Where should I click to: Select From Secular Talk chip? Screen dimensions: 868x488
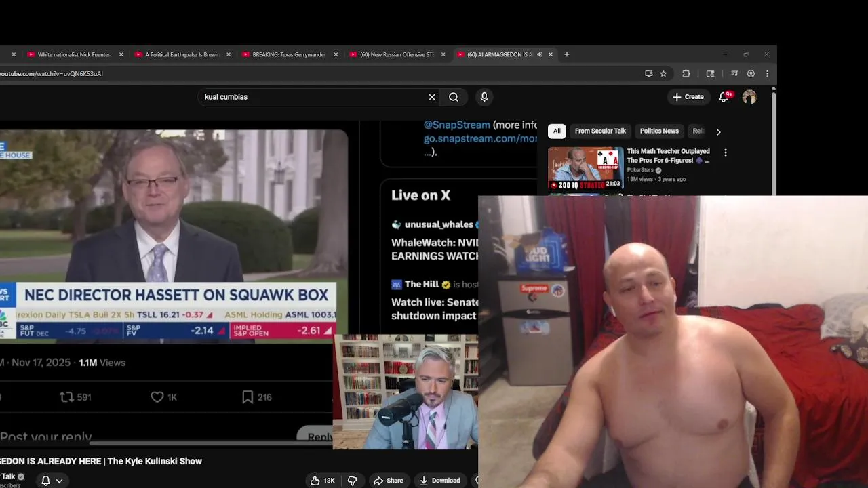(600, 131)
